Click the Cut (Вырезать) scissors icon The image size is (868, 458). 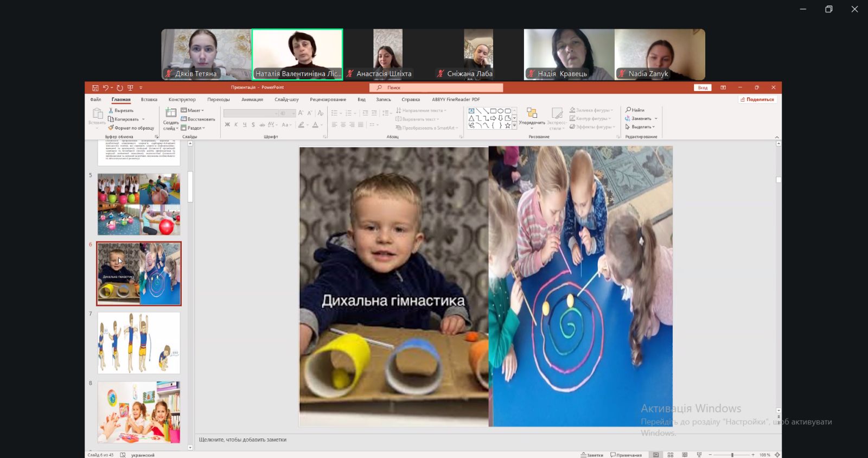click(111, 110)
